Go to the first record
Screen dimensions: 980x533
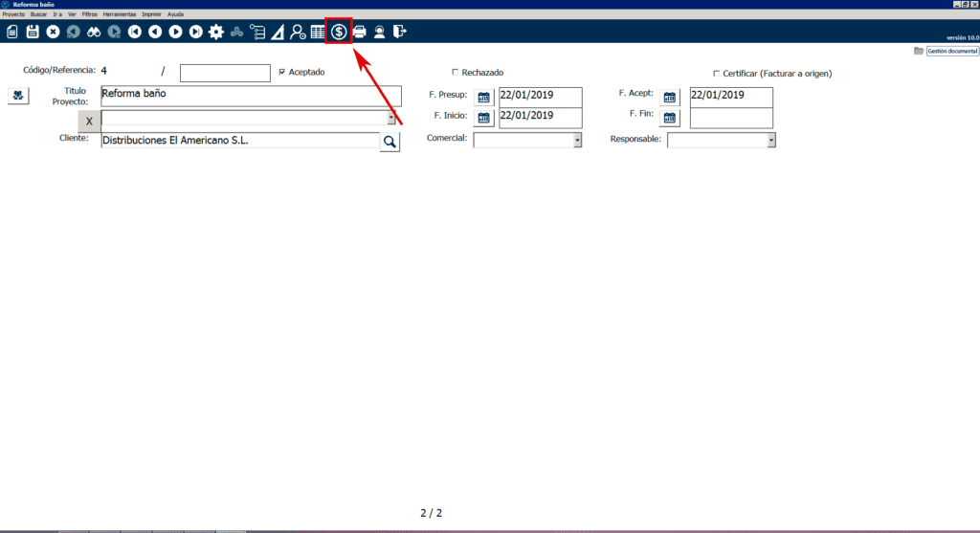pos(134,32)
